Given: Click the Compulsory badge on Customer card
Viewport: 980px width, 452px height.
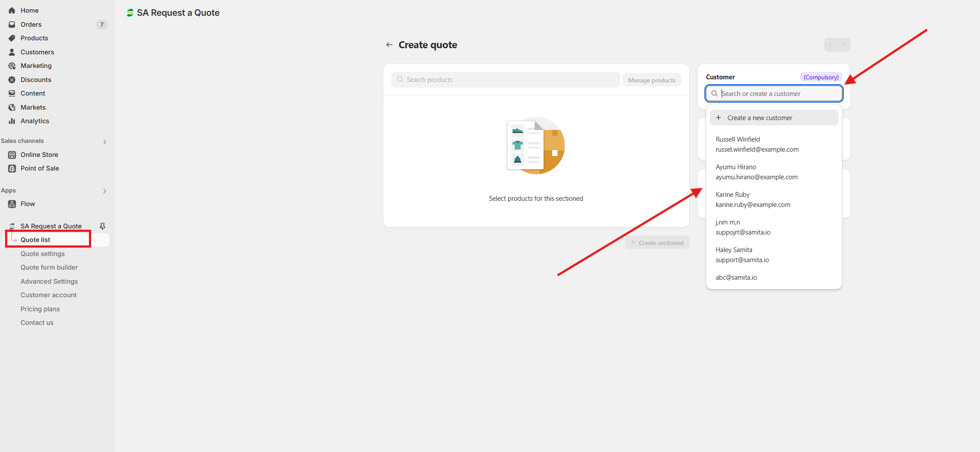Looking at the screenshot, I should [x=821, y=77].
